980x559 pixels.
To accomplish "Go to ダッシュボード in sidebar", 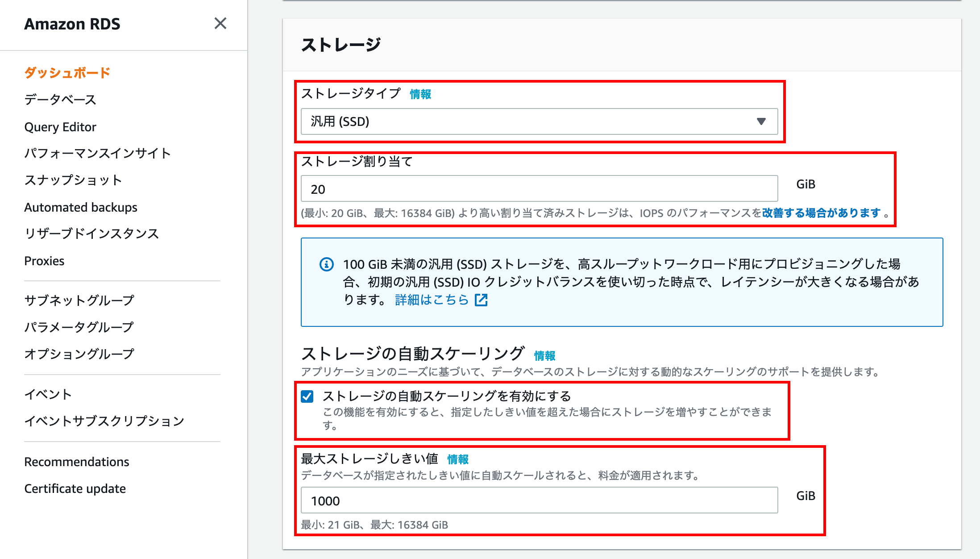I will tap(67, 73).
